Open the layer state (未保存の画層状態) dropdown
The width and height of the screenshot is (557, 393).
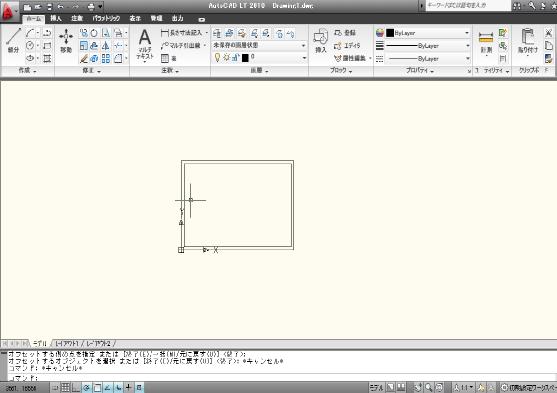pyautogui.click(x=259, y=45)
